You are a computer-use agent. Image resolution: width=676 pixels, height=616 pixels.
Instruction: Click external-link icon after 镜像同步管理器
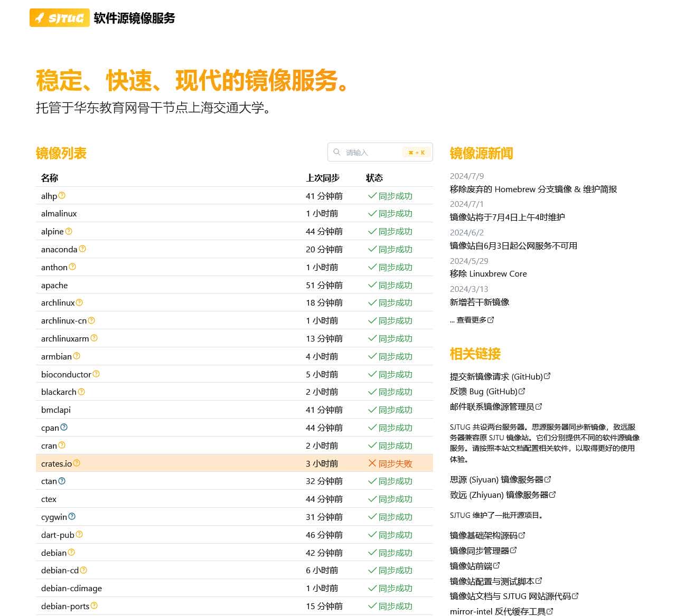513,550
